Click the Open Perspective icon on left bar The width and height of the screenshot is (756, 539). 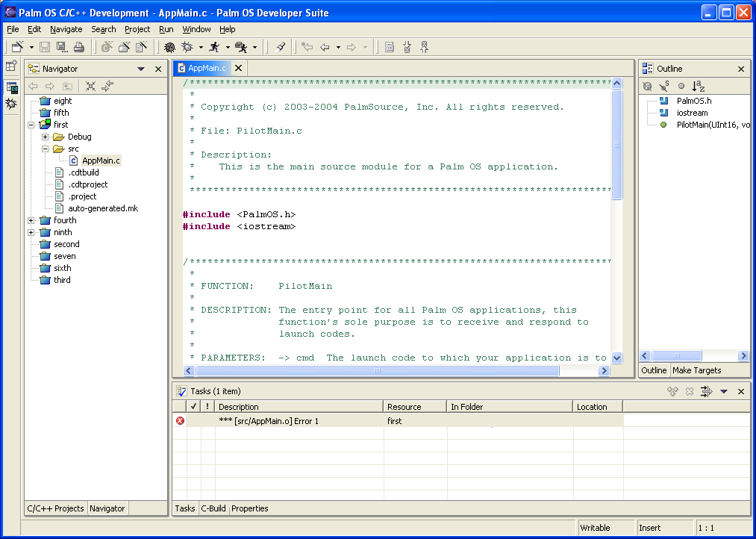click(x=11, y=66)
